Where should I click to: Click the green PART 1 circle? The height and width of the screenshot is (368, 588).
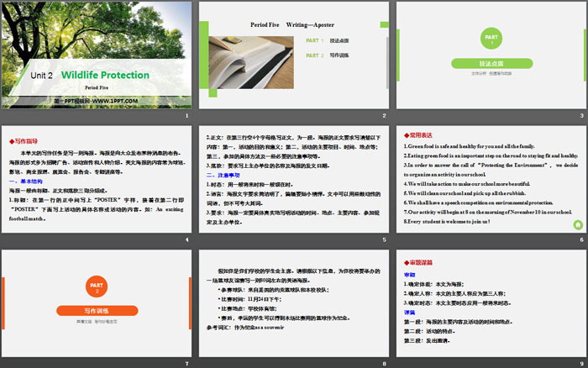[492, 38]
